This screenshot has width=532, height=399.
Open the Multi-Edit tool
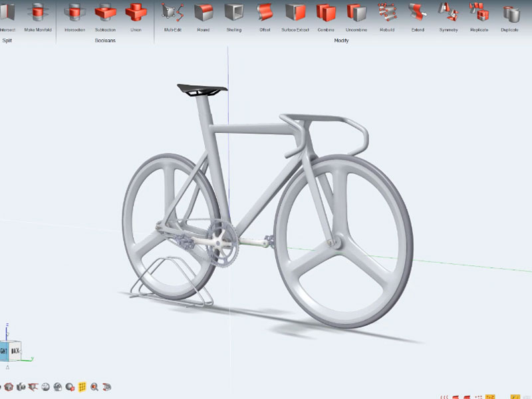tap(173, 15)
